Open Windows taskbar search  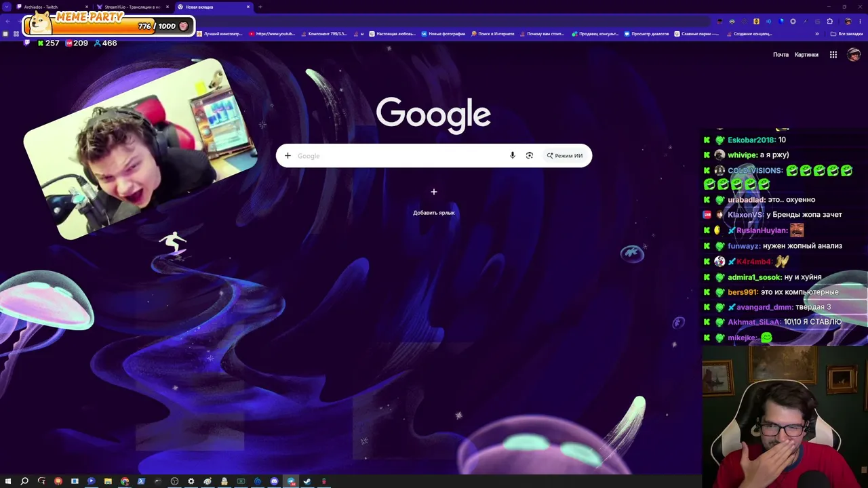pyautogui.click(x=24, y=481)
